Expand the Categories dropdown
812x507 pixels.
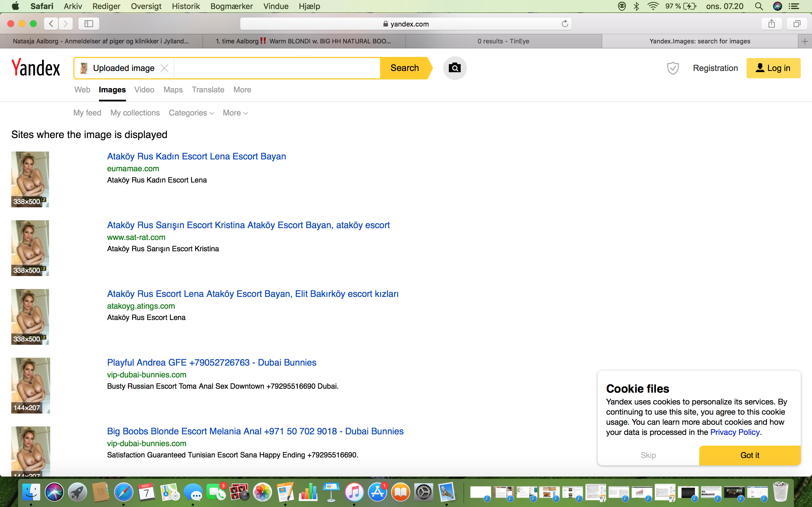pyautogui.click(x=191, y=113)
